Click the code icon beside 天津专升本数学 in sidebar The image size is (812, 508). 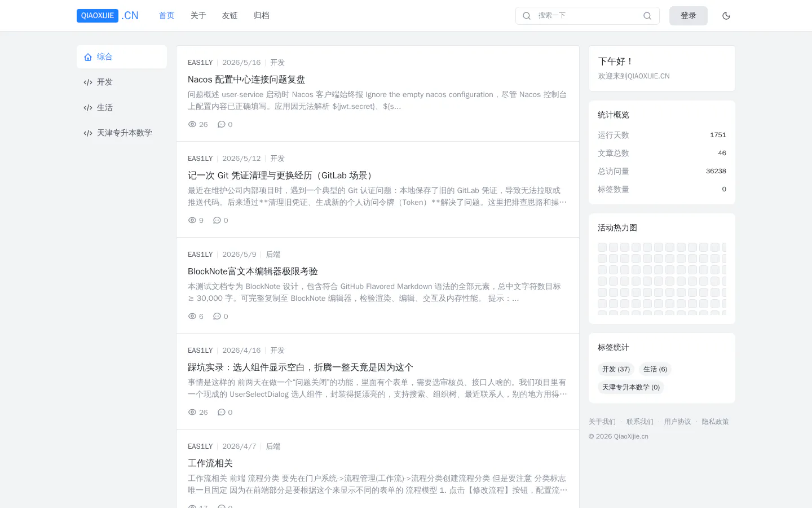click(88, 133)
